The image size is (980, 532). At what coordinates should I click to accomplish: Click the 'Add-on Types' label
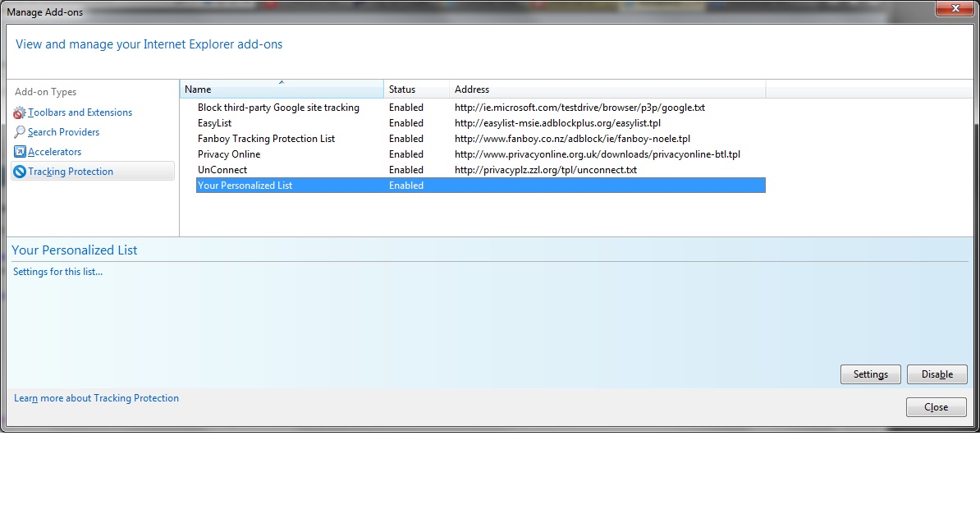click(46, 92)
